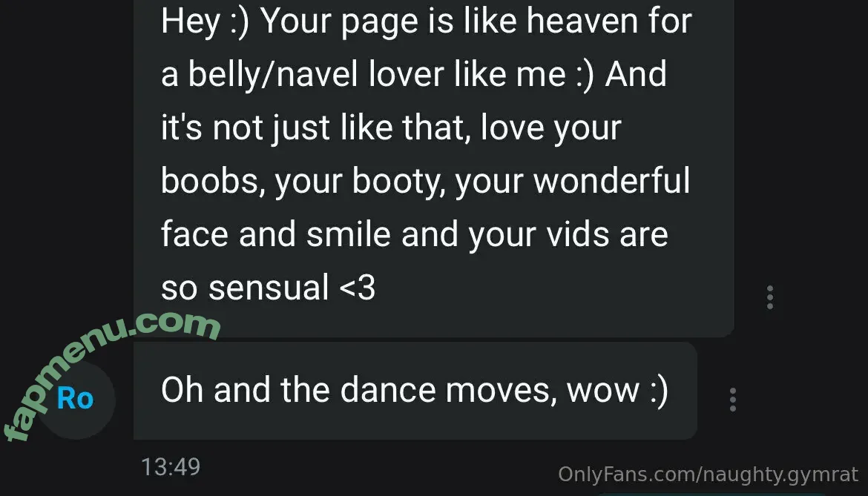This screenshot has width=868, height=496.
Task: Open the Ro user avatar
Action: click(x=76, y=400)
